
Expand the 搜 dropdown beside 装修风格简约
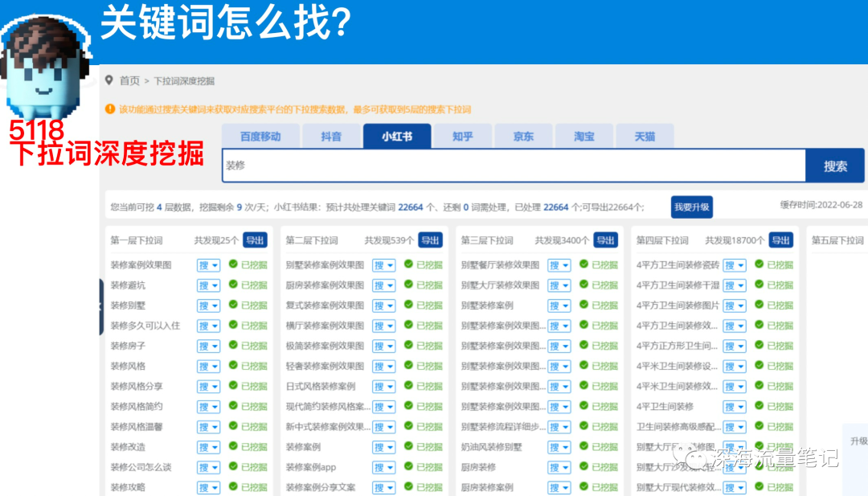(208, 407)
